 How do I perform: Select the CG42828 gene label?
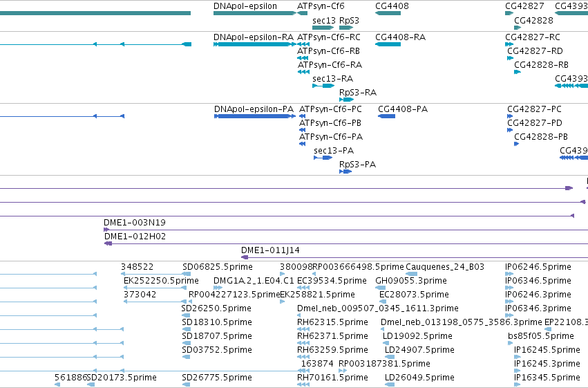tap(533, 20)
